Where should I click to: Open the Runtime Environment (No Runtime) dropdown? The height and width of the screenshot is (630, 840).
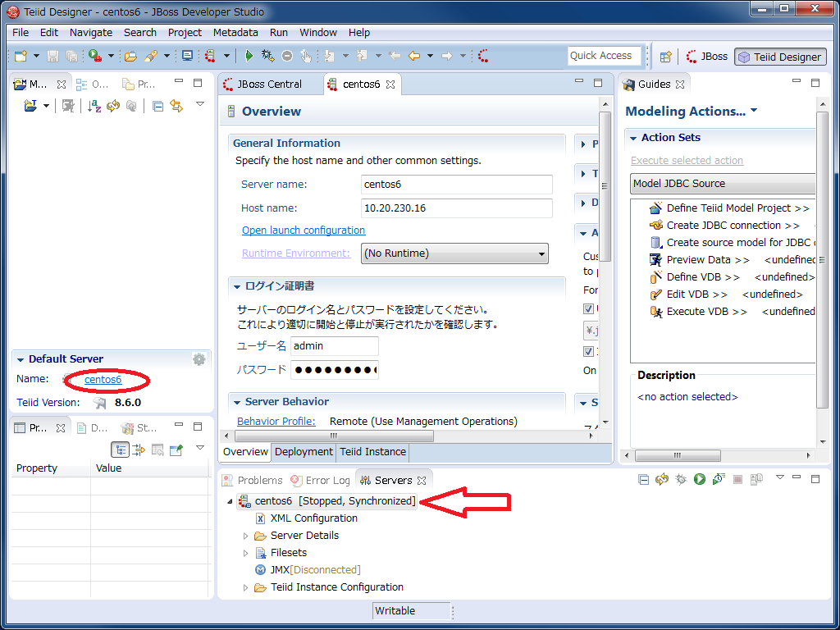[x=454, y=253]
